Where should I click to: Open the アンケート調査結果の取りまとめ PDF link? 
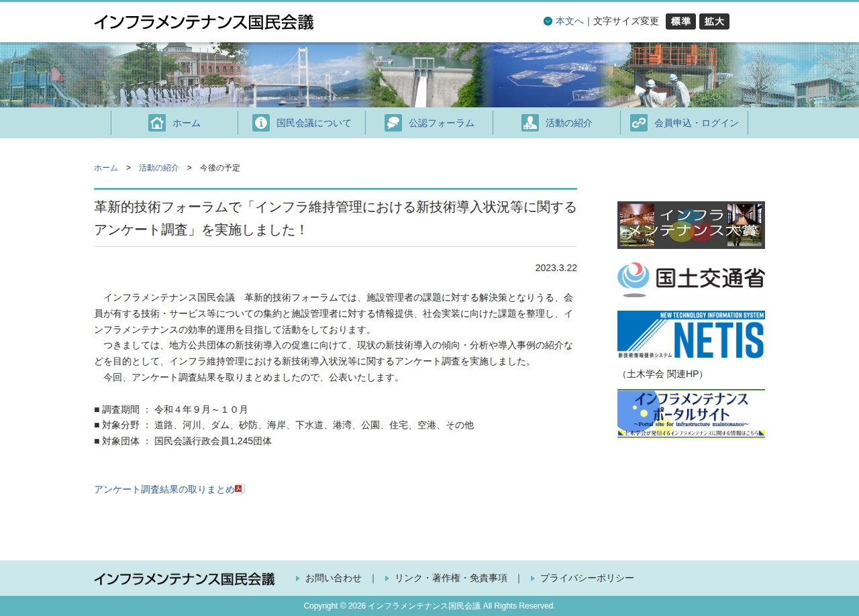point(164,489)
